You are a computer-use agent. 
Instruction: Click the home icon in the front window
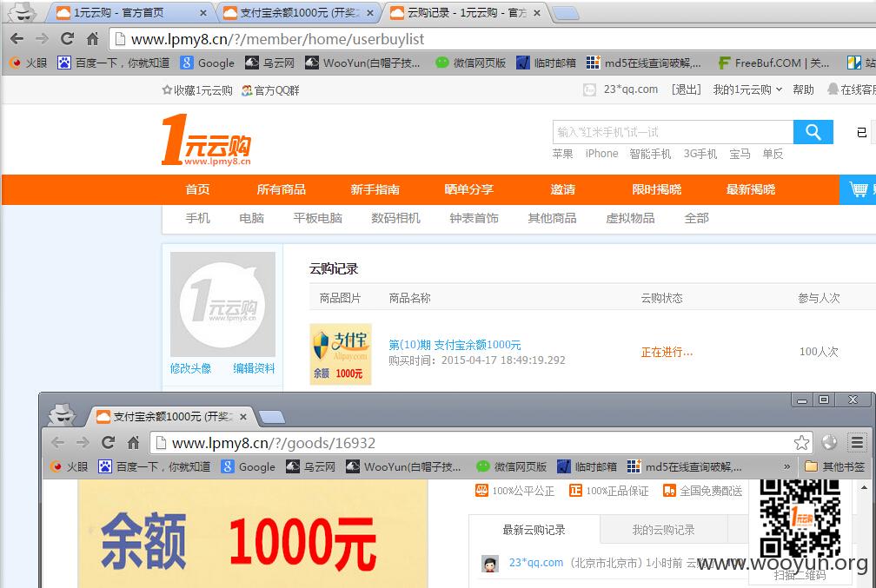pos(133,443)
